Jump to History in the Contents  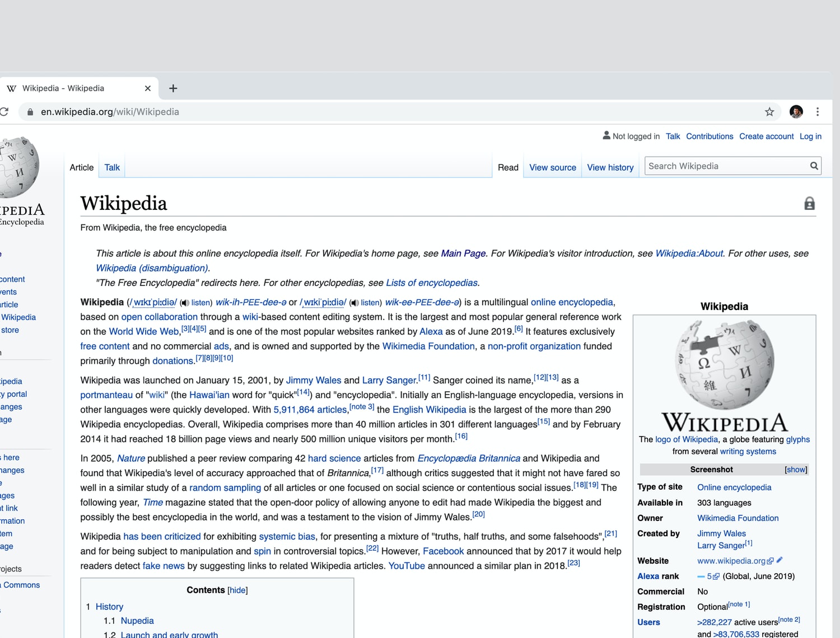pos(109,607)
